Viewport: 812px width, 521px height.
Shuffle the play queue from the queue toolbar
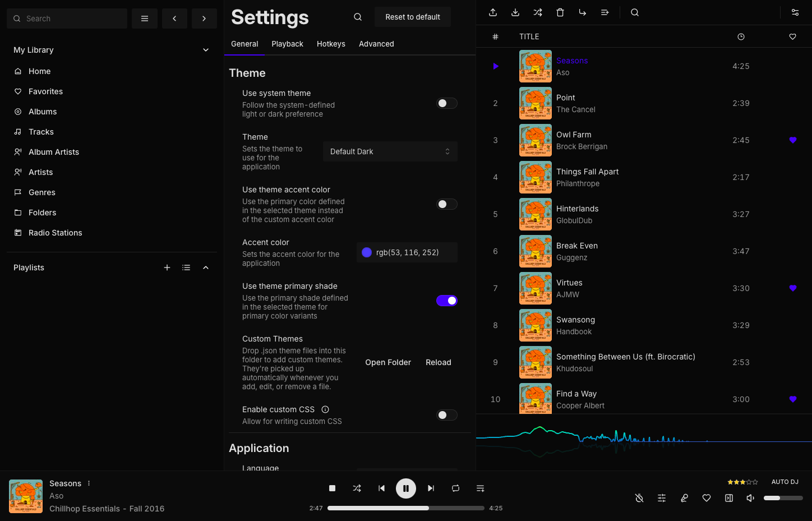click(538, 12)
